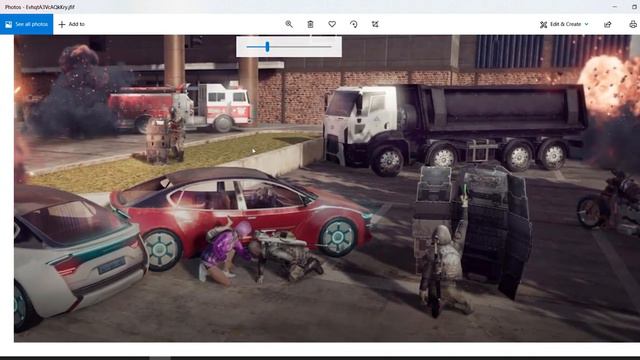The width and height of the screenshot is (640, 360).
Task: Rotate the photo with rotate icon
Action: tap(354, 24)
